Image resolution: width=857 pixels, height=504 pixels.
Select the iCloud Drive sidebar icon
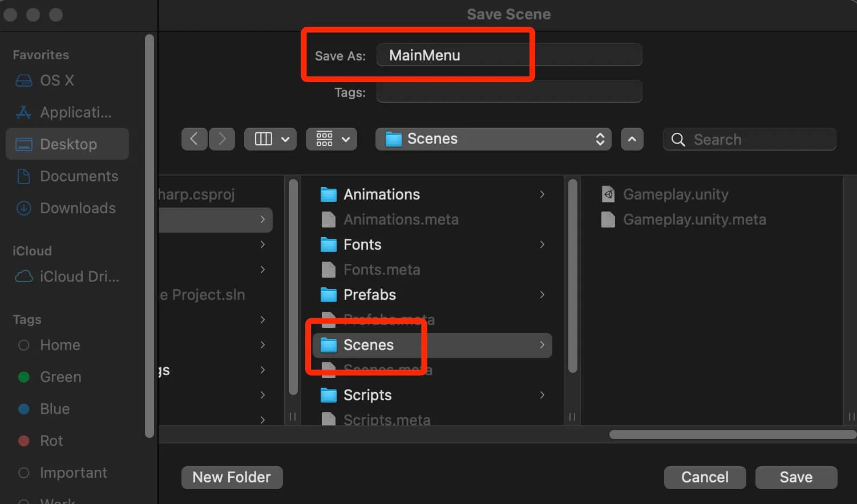[24, 277]
